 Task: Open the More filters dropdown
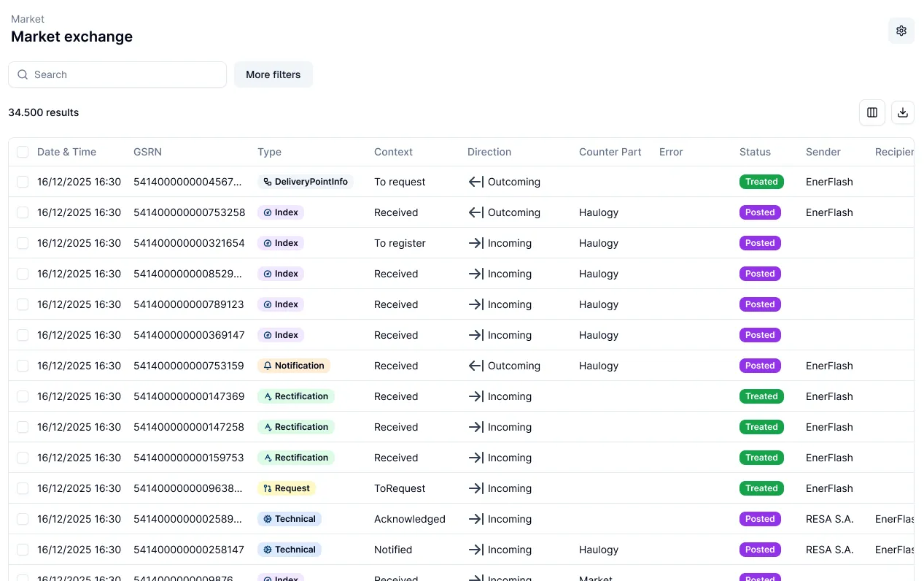tap(273, 74)
